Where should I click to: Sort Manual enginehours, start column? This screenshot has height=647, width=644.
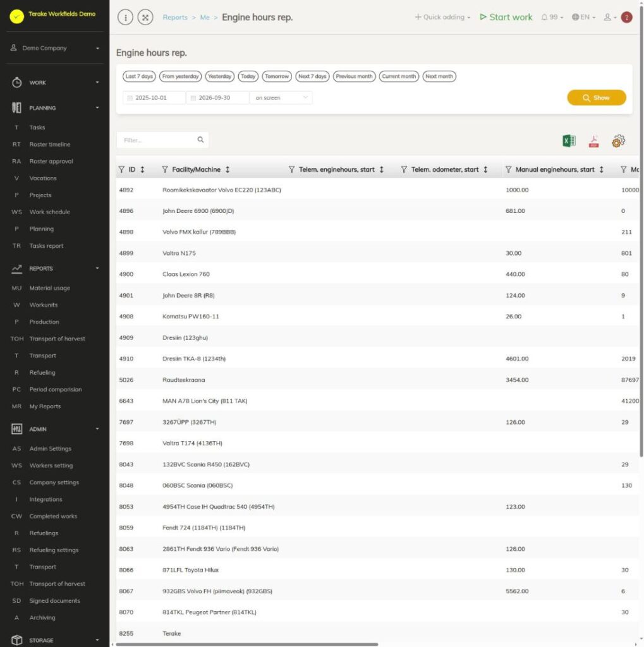602,169
